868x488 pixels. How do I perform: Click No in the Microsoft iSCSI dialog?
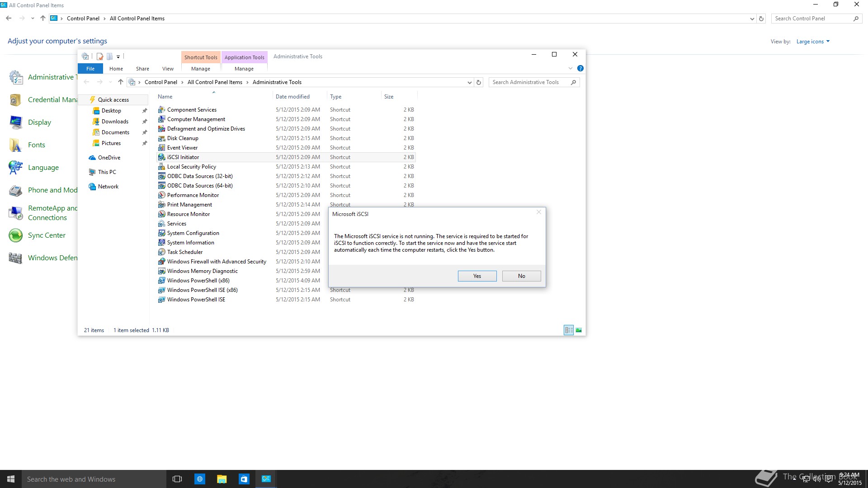pyautogui.click(x=521, y=276)
